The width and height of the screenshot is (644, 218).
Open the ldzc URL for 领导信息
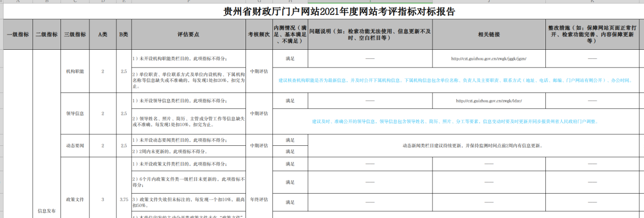(x=488, y=101)
